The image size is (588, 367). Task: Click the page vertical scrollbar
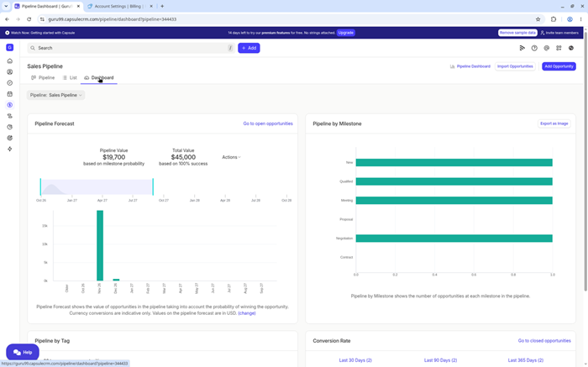click(585, 161)
